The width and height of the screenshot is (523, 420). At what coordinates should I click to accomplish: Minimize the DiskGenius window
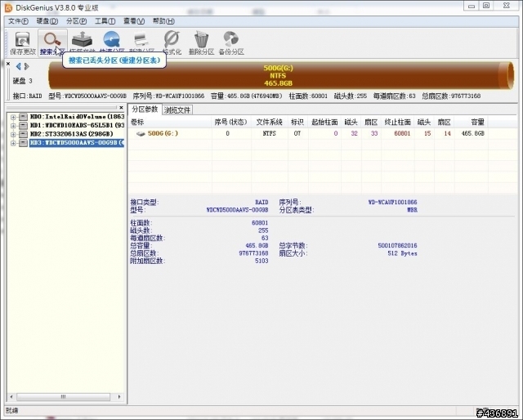pyautogui.click(x=472, y=6)
